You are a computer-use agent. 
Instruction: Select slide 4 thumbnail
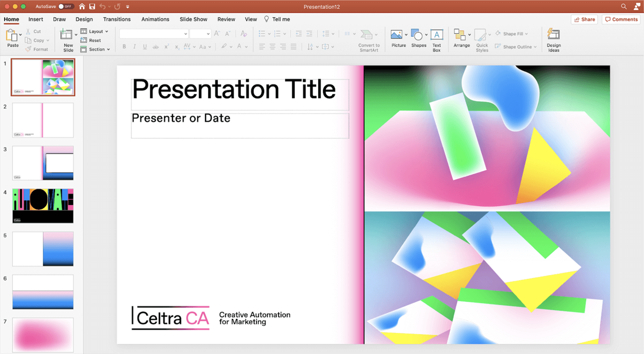point(43,206)
